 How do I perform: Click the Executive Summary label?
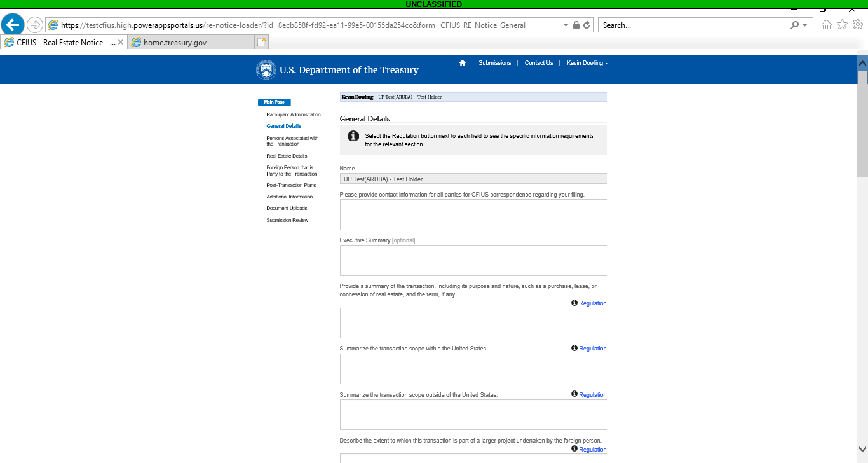365,240
